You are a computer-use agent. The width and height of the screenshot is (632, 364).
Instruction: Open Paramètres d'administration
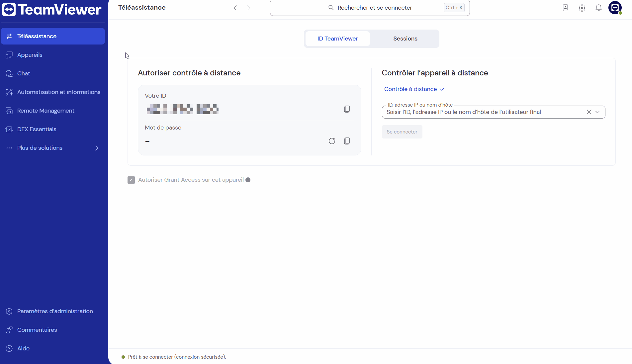(x=55, y=311)
